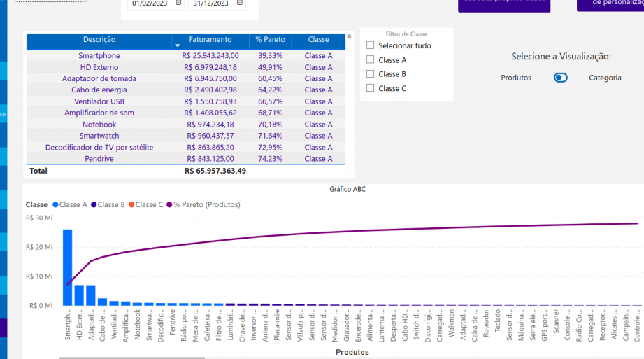Toggle visualization between Produtos and Categoria
644x359 pixels.
(x=561, y=77)
